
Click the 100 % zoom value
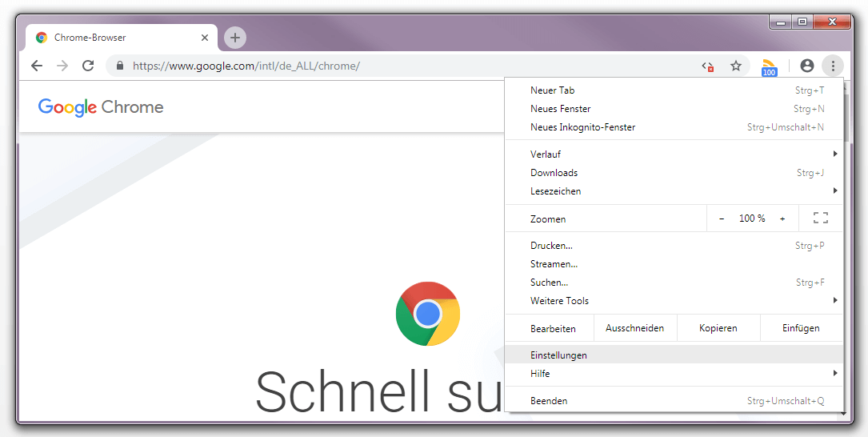[752, 218]
